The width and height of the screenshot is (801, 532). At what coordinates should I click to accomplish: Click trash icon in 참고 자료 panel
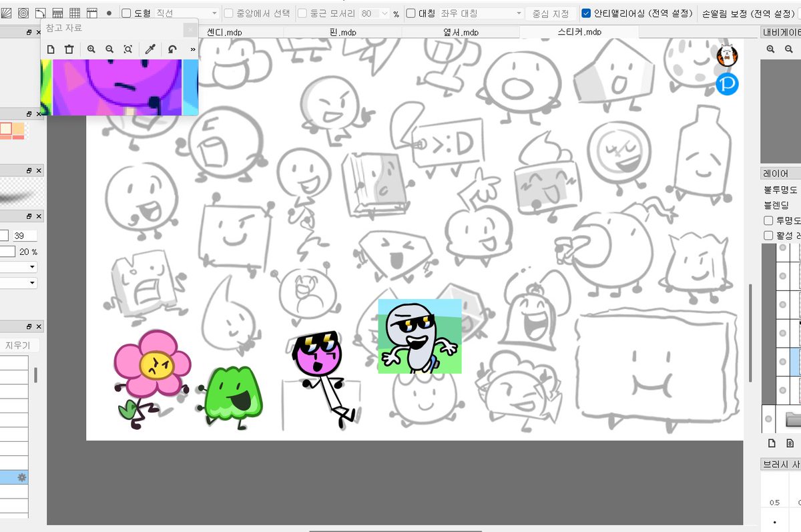click(69, 49)
